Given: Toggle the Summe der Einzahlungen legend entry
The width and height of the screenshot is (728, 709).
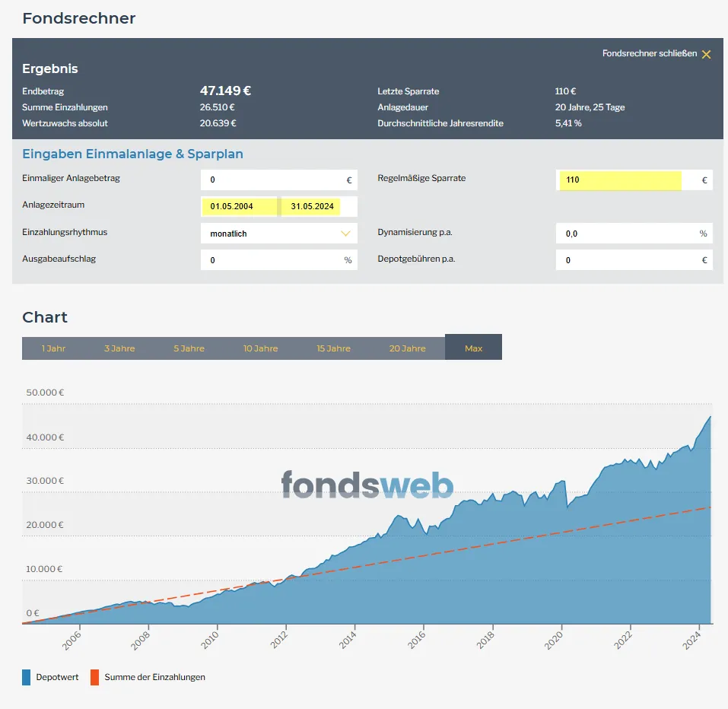Looking at the screenshot, I should pyautogui.click(x=148, y=677).
